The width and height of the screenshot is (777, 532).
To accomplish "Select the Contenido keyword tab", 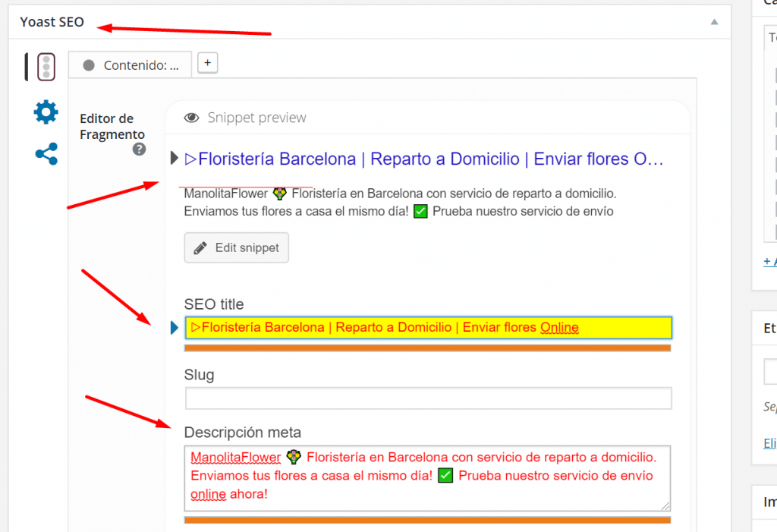I will (131, 65).
